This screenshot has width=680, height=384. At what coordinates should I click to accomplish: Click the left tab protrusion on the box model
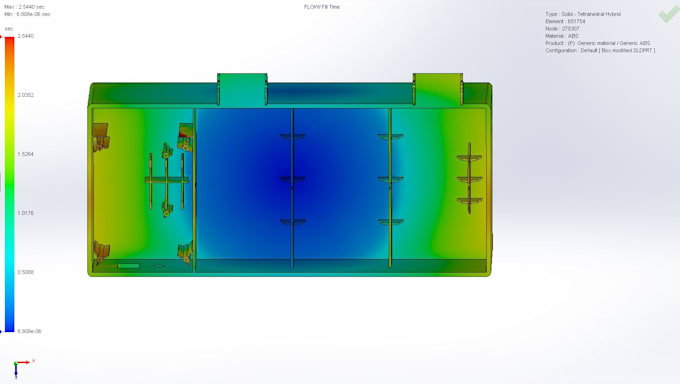tap(242, 89)
